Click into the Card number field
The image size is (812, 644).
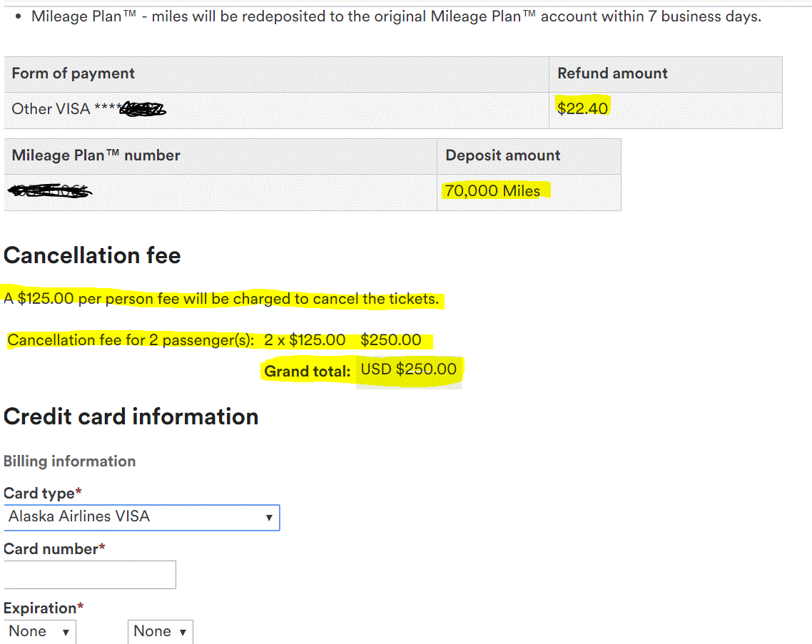tap(90, 575)
